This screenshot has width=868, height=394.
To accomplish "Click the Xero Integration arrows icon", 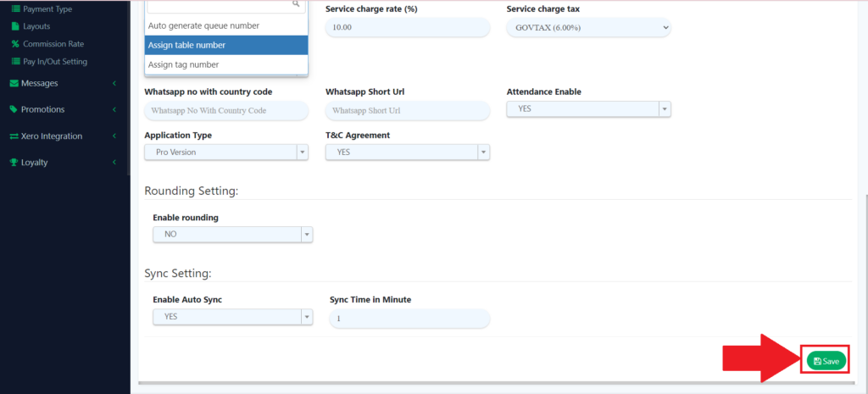I will click(14, 136).
